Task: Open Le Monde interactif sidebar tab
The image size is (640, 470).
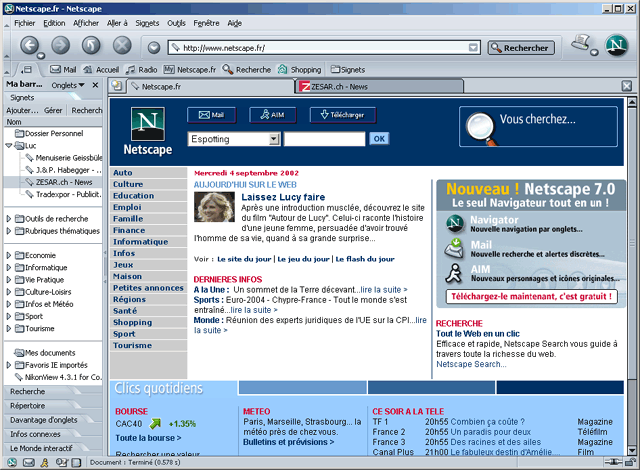Action: (41, 448)
